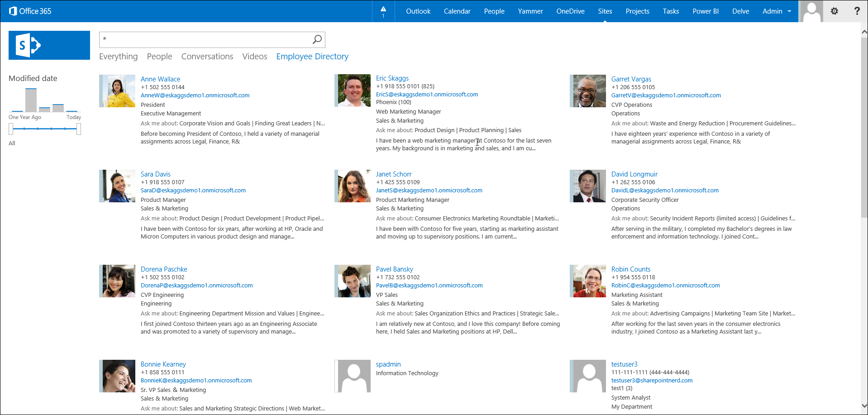Open Pavel Bansky's profile link
This screenshot has width=868, height=415.
pos(394,269)
